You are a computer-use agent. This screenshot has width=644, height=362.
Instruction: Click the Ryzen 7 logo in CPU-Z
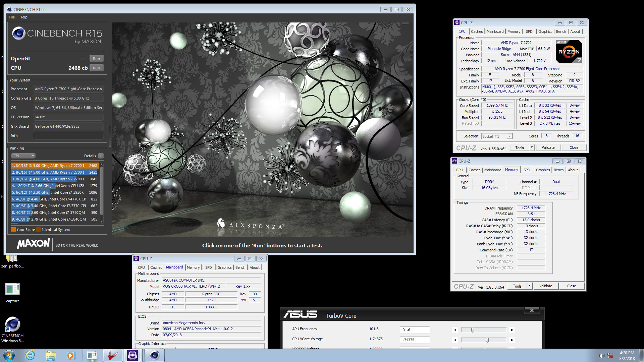(x=569, y=52)
